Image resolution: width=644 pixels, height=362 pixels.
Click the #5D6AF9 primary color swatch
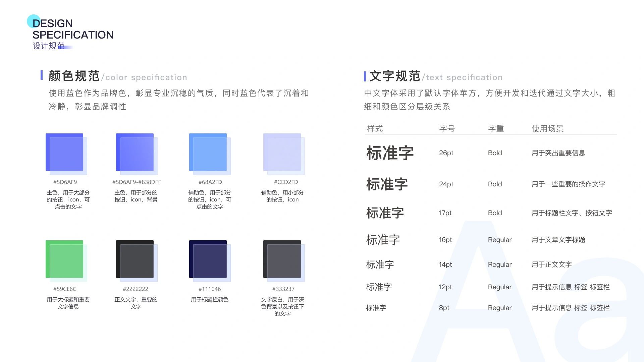tap(66, 154)
